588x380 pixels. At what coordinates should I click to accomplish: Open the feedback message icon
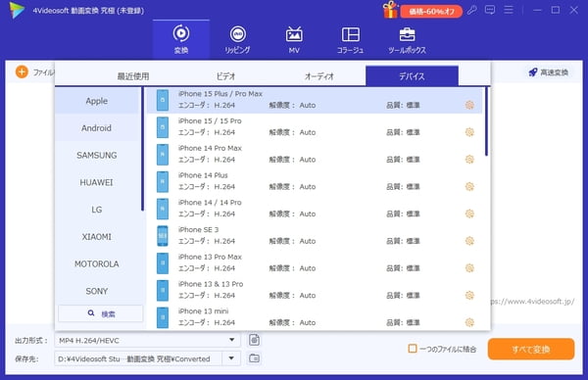pos(490,10)
